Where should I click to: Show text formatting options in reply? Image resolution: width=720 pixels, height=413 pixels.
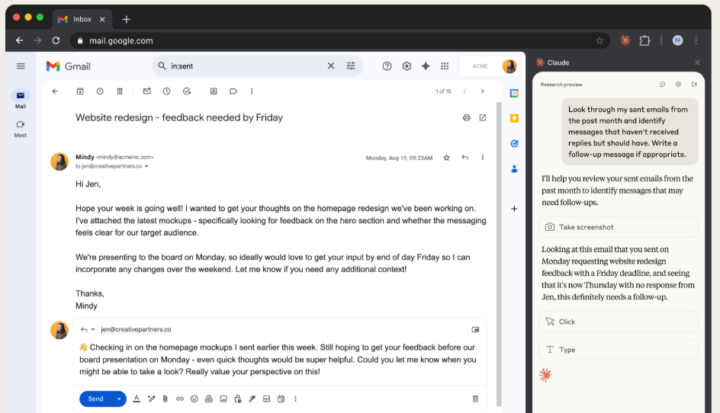136,399
